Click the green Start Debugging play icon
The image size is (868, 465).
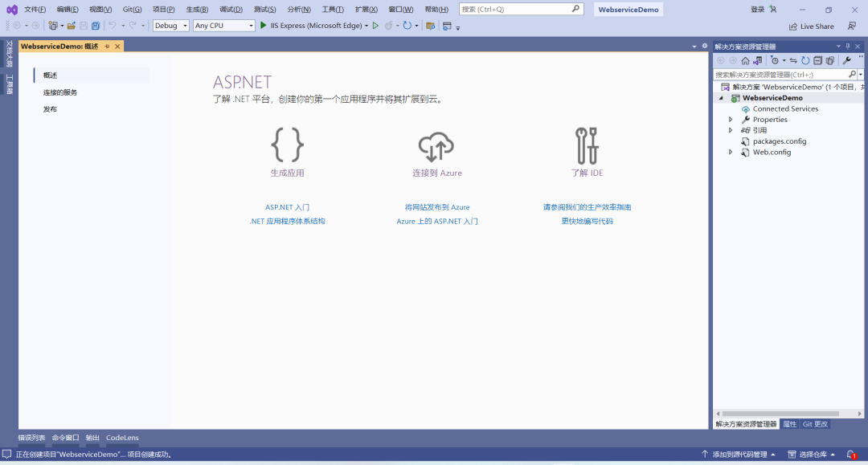264,26
